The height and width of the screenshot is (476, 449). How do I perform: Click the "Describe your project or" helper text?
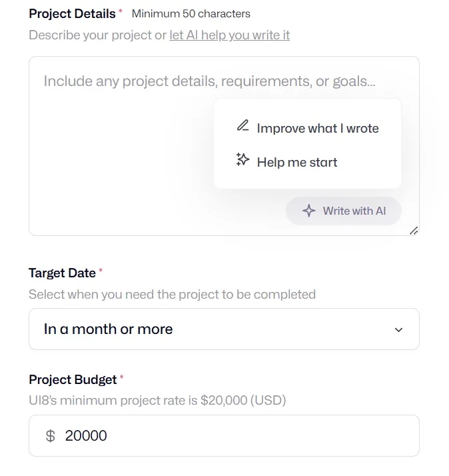click(x=97, y=35)
